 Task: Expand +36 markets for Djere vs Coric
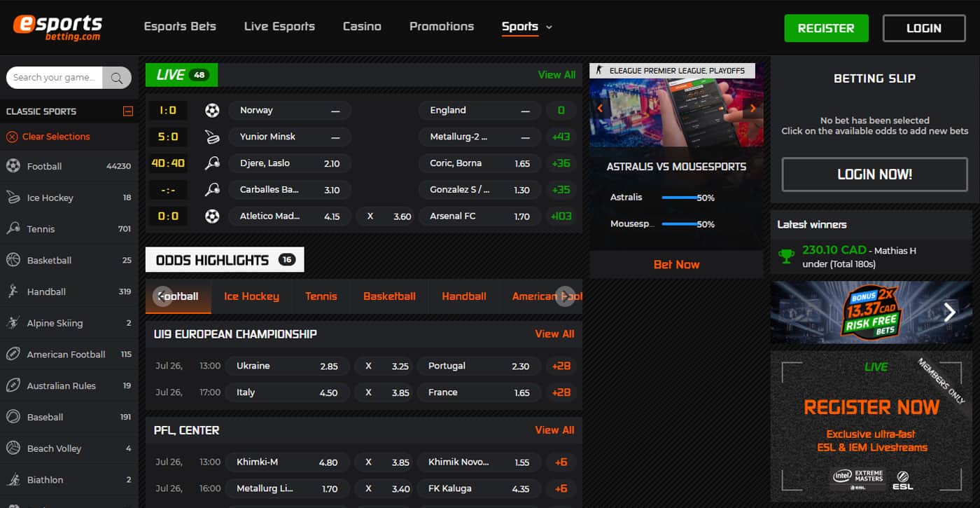tap(561, 163)
